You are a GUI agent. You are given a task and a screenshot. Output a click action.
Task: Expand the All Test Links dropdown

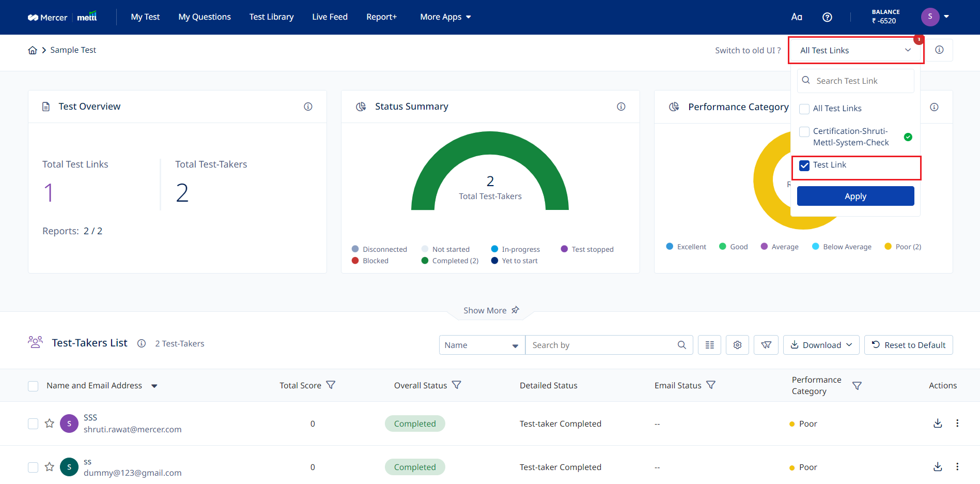click(x=856, y=50)
